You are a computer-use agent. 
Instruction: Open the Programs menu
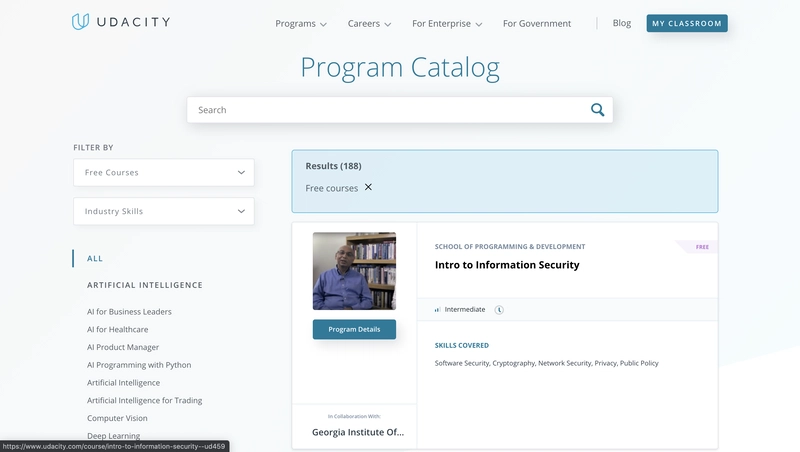pyautogui.click(x=301, y=23)
